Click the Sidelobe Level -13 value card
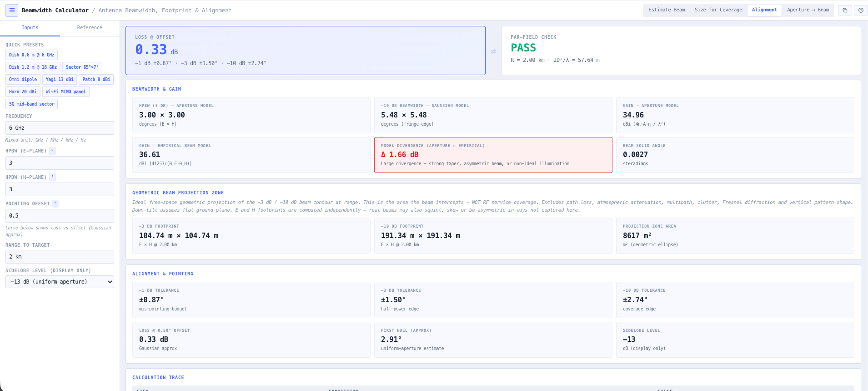This screenshot has height=391, width=868. coord(735,340)
